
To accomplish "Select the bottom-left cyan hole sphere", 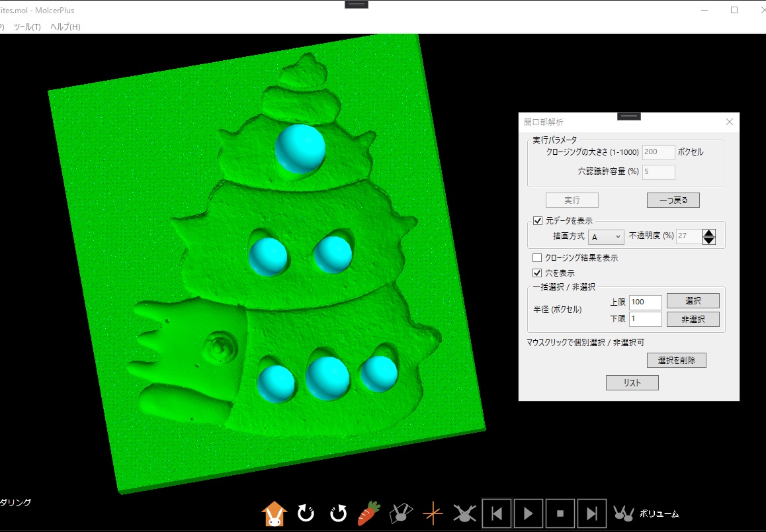I will coord(276,384).
